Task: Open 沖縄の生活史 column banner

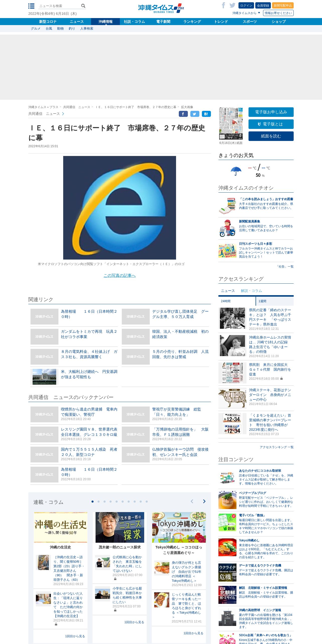Action: pos(60,527)
